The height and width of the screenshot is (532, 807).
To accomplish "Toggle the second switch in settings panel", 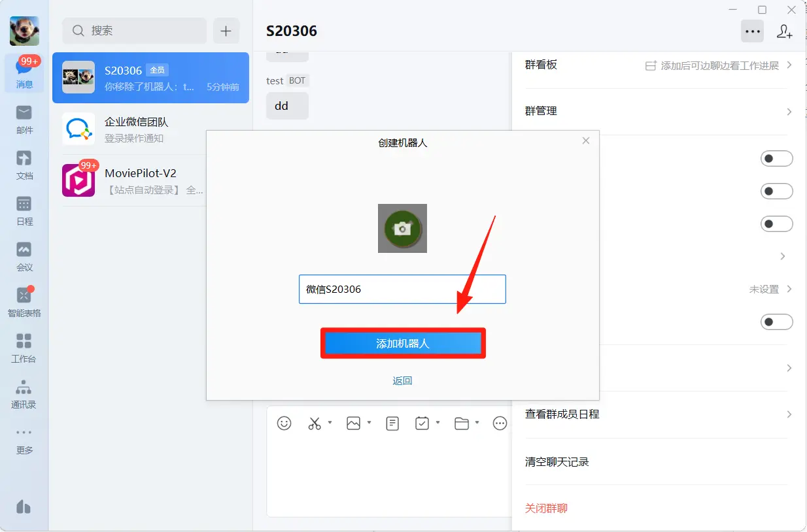I will click(x=776, y=191).
